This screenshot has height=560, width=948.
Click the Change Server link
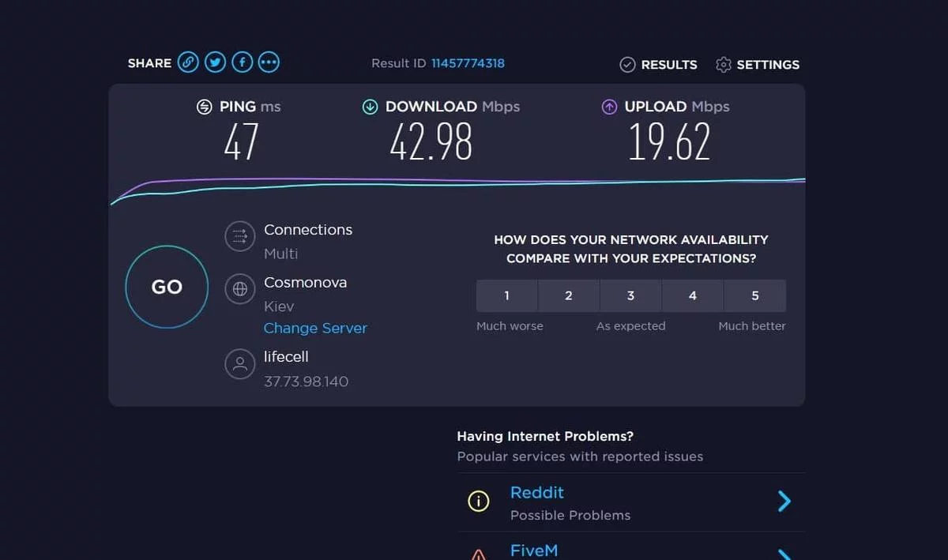pyautogui.click(x=315, y=328)
